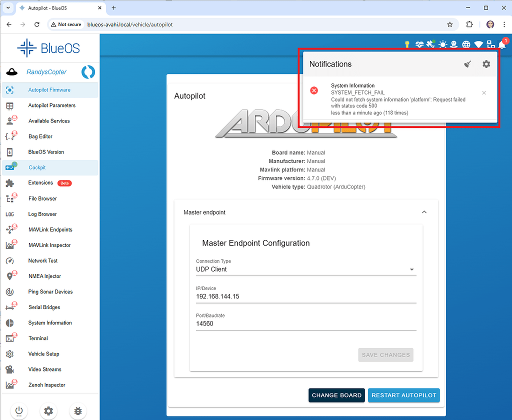Screen dimensions: 512x420
Task: Open the notifications bell with badge
Action: click(501, 44)
